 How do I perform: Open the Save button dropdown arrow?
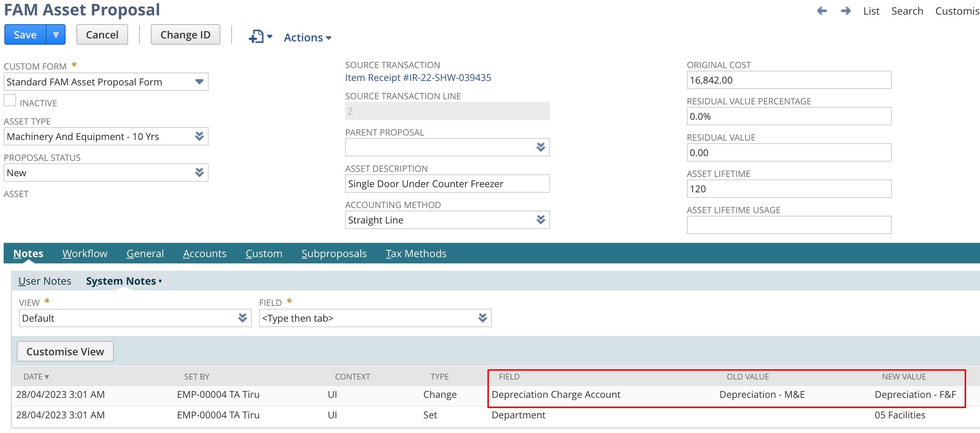pyautogui.click(x=56, y=35)
